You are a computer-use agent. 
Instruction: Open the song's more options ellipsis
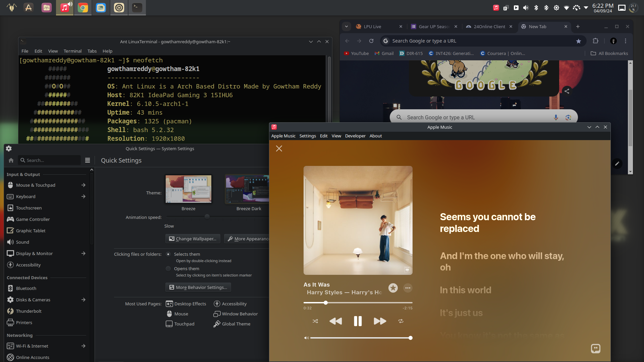(x=408, y=288)
